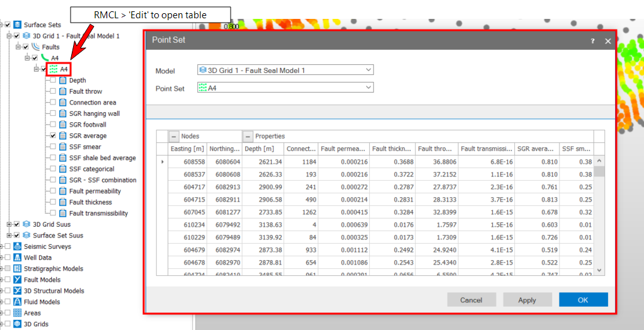644x330 pixels.
Task: Click the Seismic Surveys icon in tree
Action: [18, 246]
